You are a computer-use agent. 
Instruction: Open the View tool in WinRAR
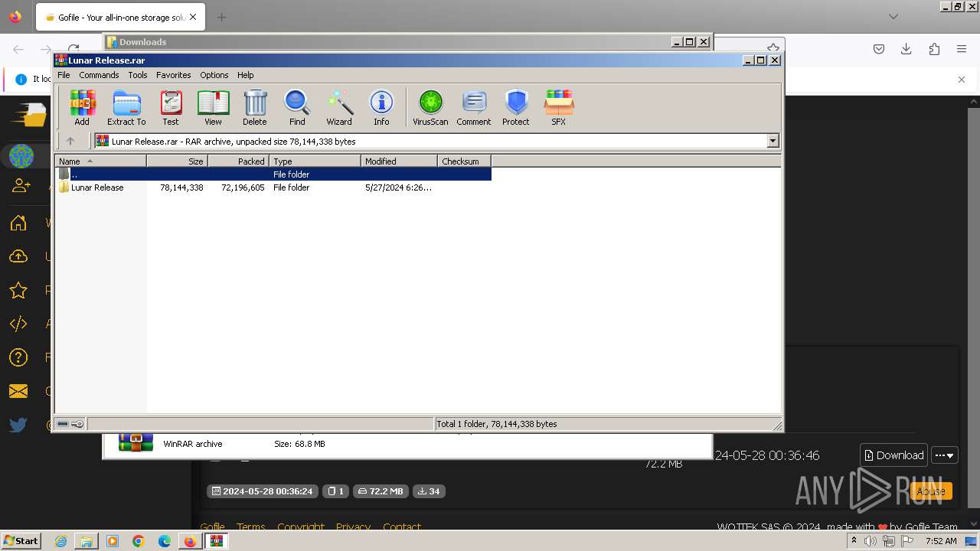213,108
